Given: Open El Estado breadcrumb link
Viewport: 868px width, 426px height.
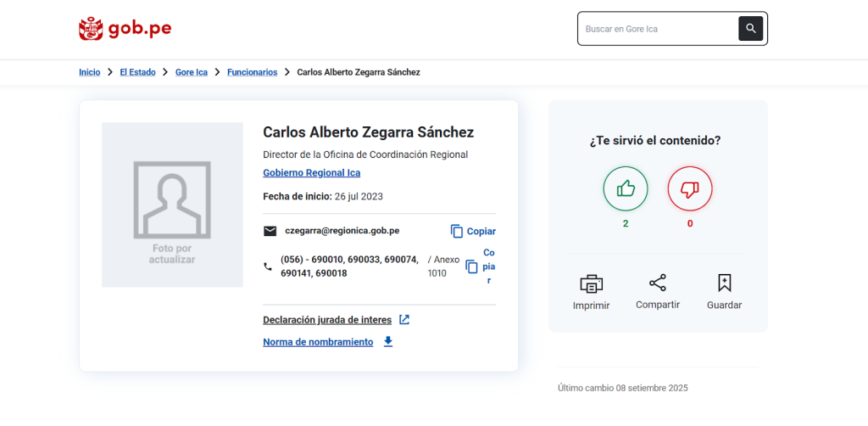Looking at the screenshot, I should coord(137,72).
